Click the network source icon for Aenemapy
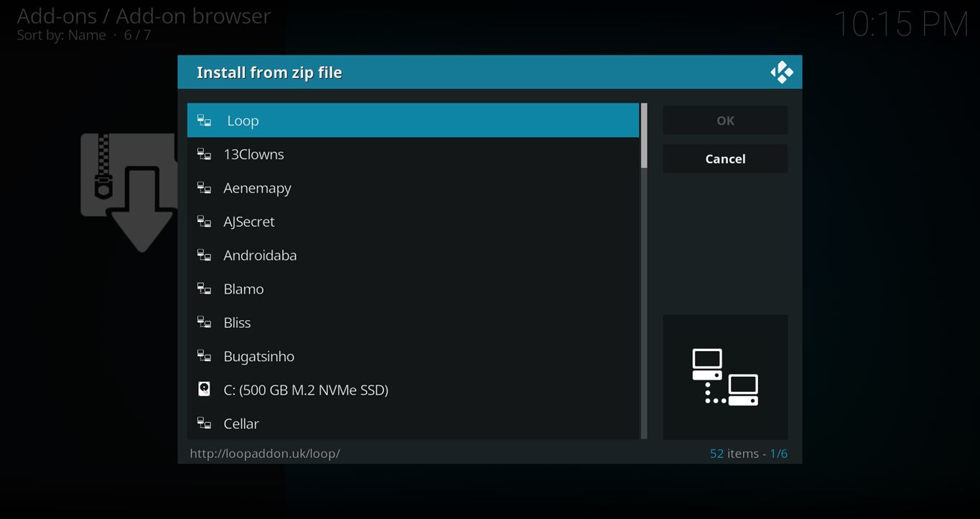The width and height of the screenshot is (980, 519). (205, 188)
